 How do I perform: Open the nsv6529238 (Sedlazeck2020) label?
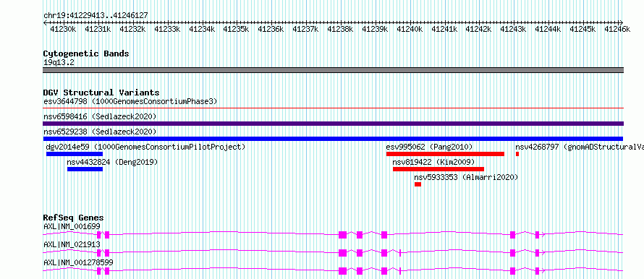coord(100,132)
